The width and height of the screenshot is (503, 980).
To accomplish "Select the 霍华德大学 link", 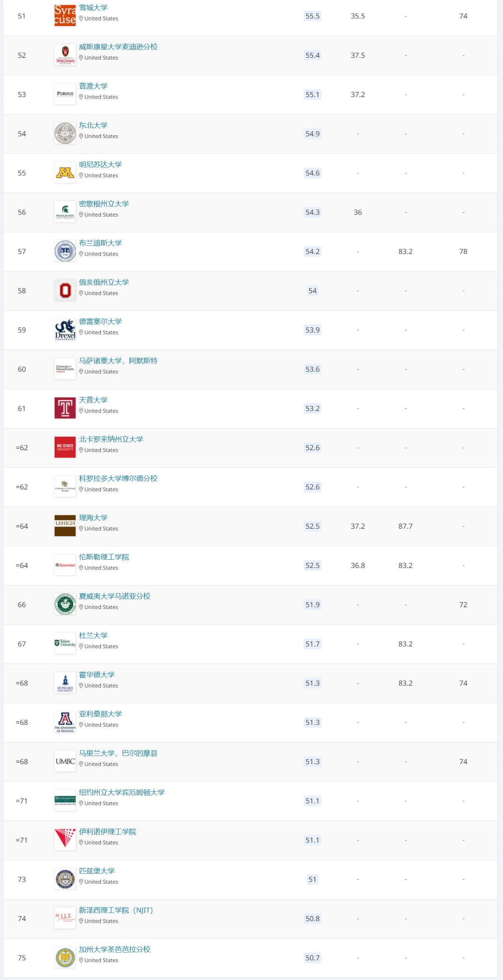I will [97, 675].
